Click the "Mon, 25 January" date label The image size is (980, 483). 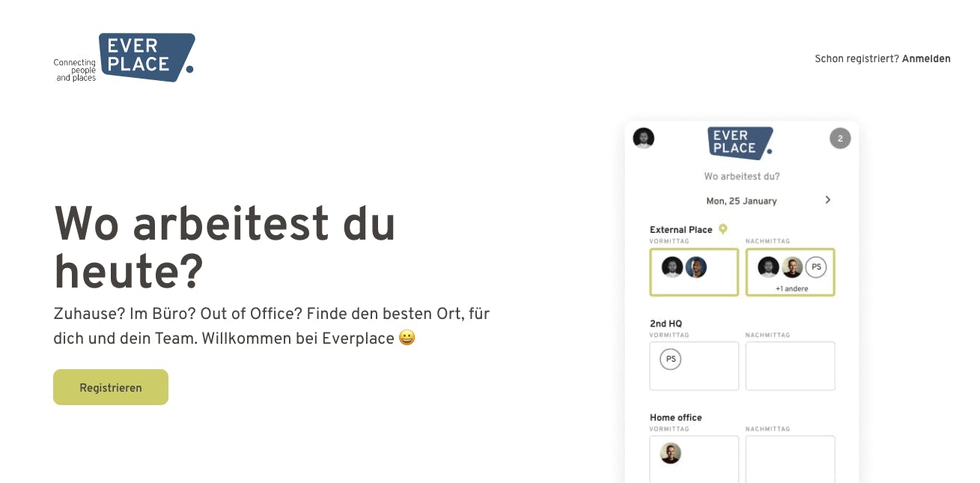coord(741,201)
